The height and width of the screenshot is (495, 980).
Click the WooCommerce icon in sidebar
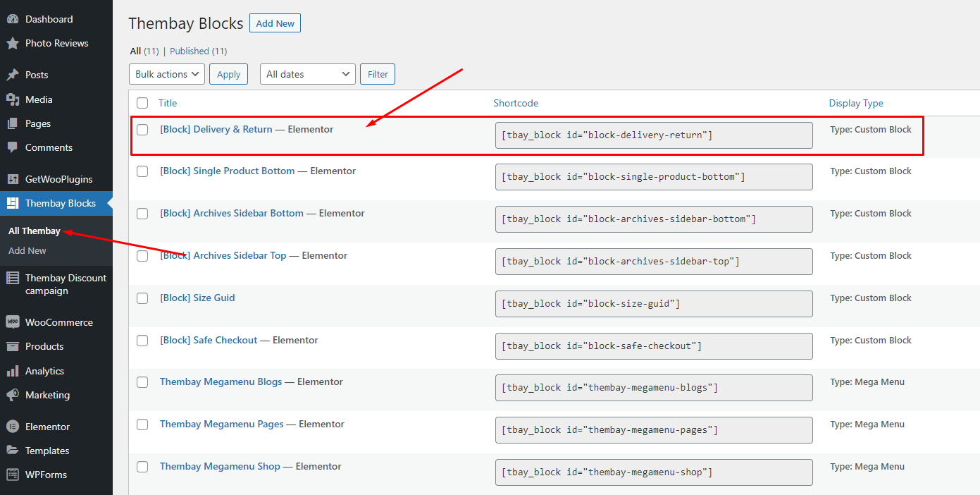click(13, 322)
